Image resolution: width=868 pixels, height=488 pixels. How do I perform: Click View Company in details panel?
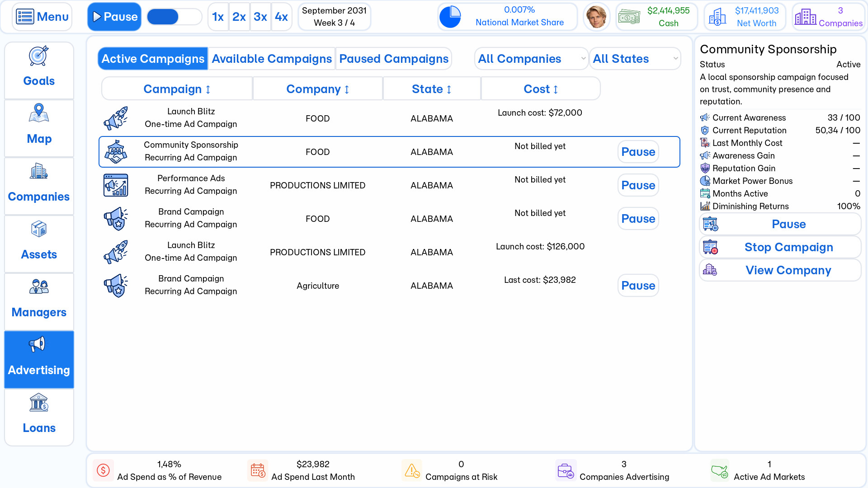[x=780, y=270]
